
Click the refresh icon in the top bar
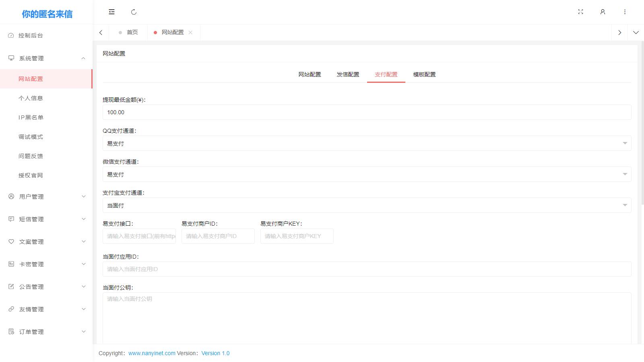click(134, 12)
